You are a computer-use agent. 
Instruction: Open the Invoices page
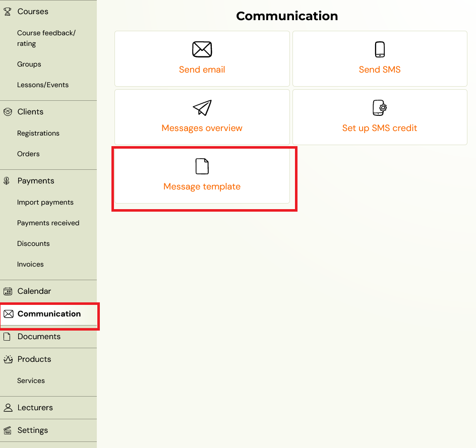pos(30,264)
